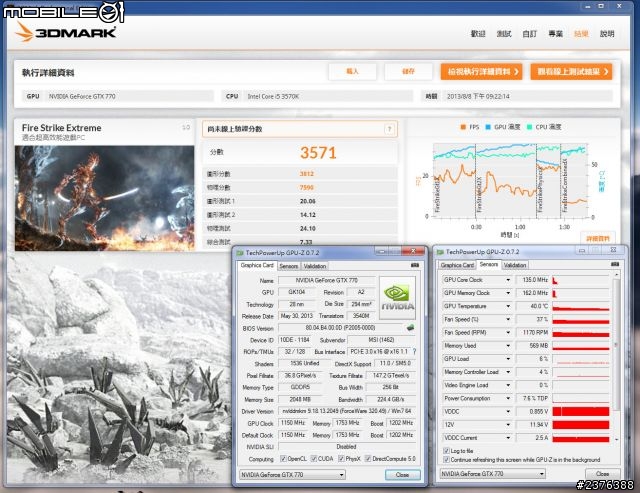Screen dimensions: 640x493
Task: Click the scroll-down arrow in Sensors list
Action: pos(616,439)
